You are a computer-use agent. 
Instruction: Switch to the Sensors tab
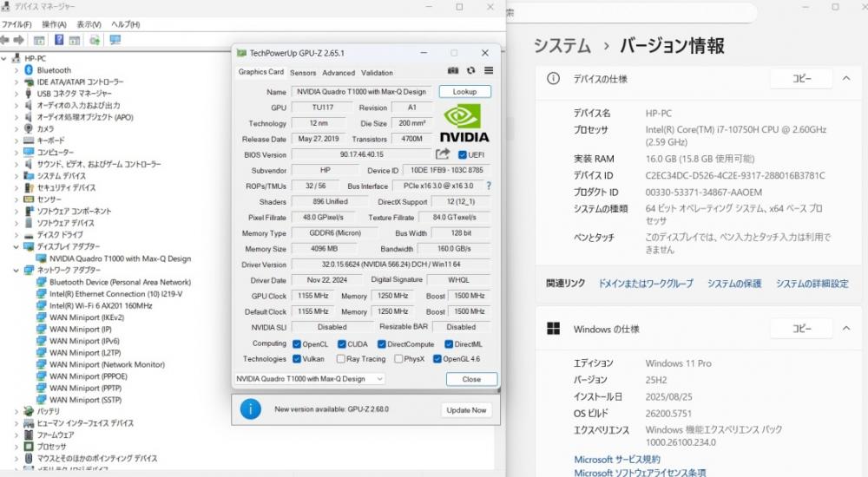(303, 73)
